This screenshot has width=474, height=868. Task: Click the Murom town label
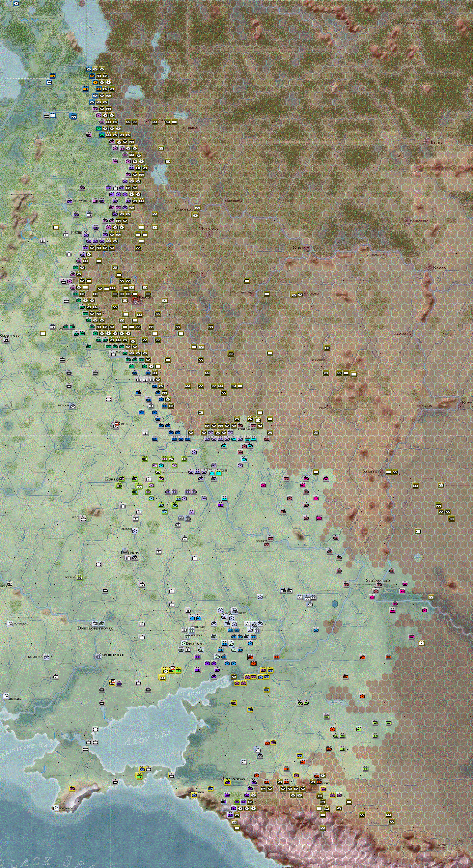pos(246,293)
